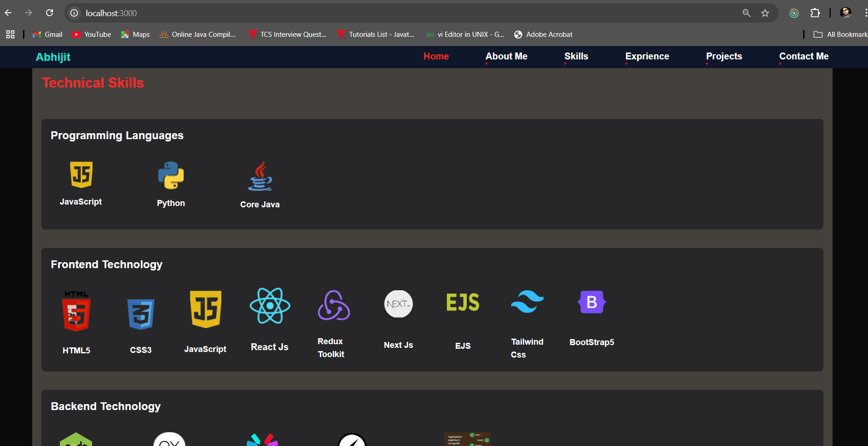
Task: Bookmark this page with the star icon
Action: coord(765,13)
